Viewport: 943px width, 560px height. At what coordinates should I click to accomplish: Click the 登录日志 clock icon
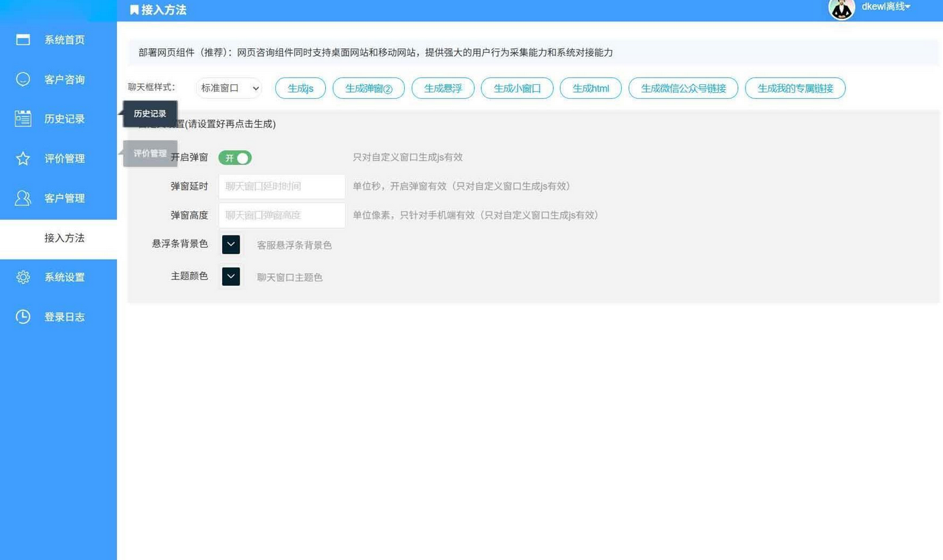pos(23,316)
